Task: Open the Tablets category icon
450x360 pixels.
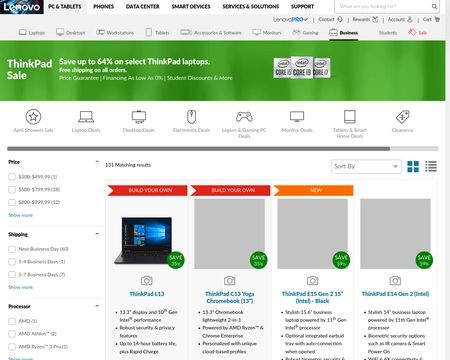Action: point(149,32)
